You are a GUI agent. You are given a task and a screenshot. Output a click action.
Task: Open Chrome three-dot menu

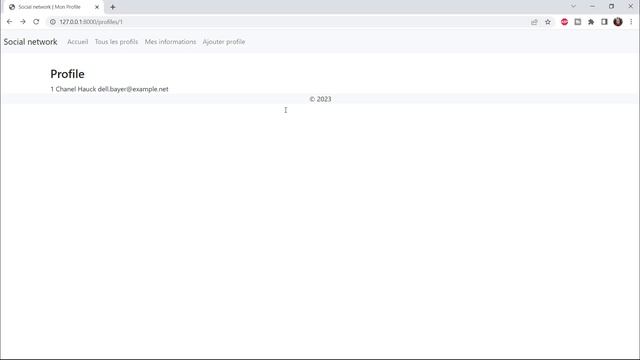tap(631, 22)
